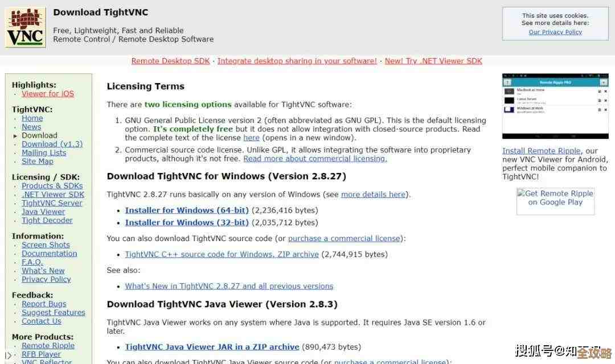
Task: Open Read more about commercial licensing
Action: [315, 159]
